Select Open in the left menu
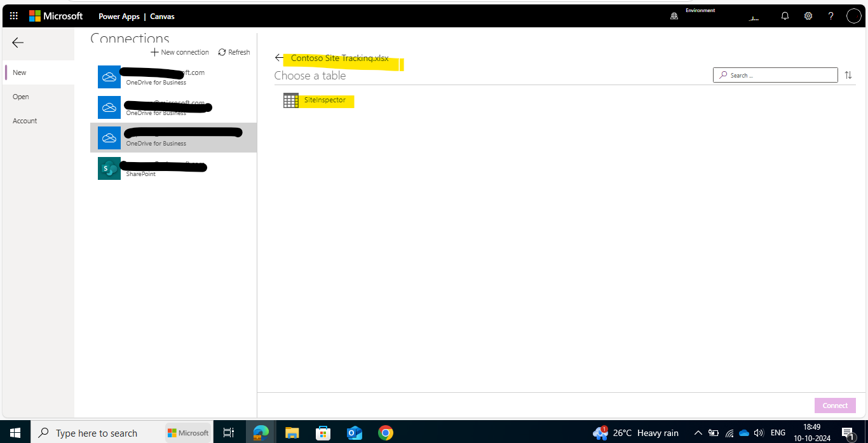 pos(39,97)
